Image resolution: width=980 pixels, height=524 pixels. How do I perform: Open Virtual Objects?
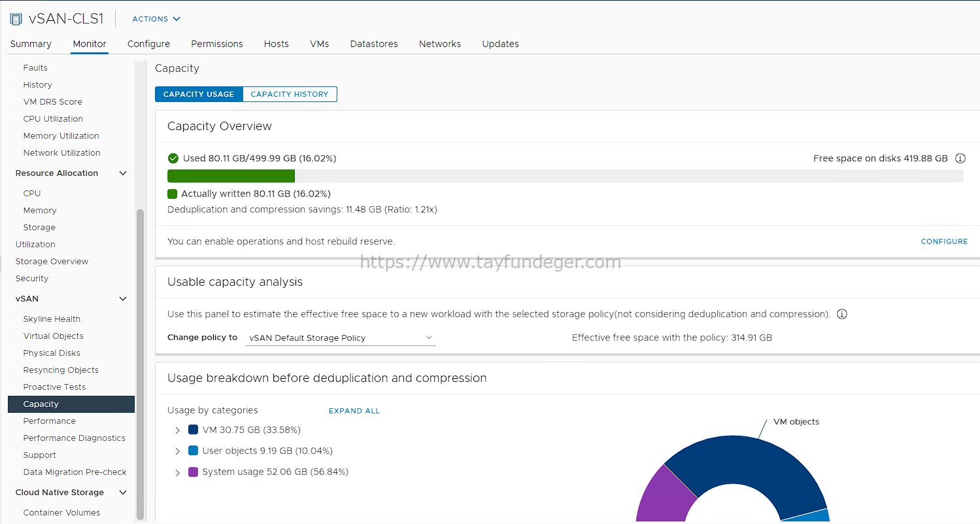[x=53, y=336]
